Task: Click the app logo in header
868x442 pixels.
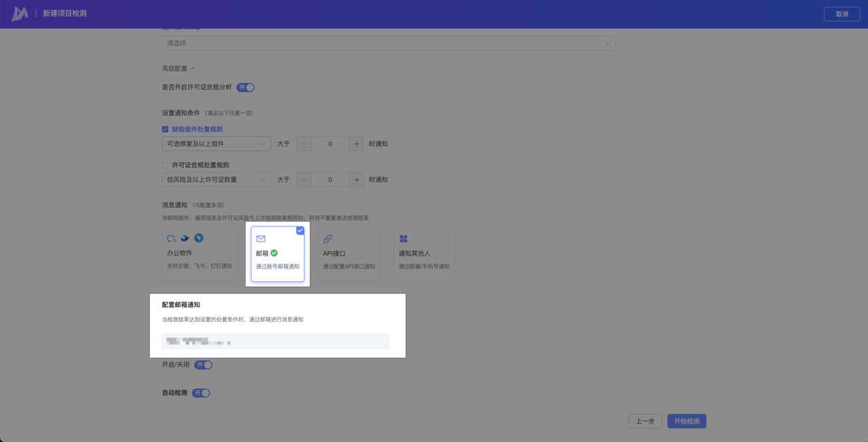Action: coord(20,14)
